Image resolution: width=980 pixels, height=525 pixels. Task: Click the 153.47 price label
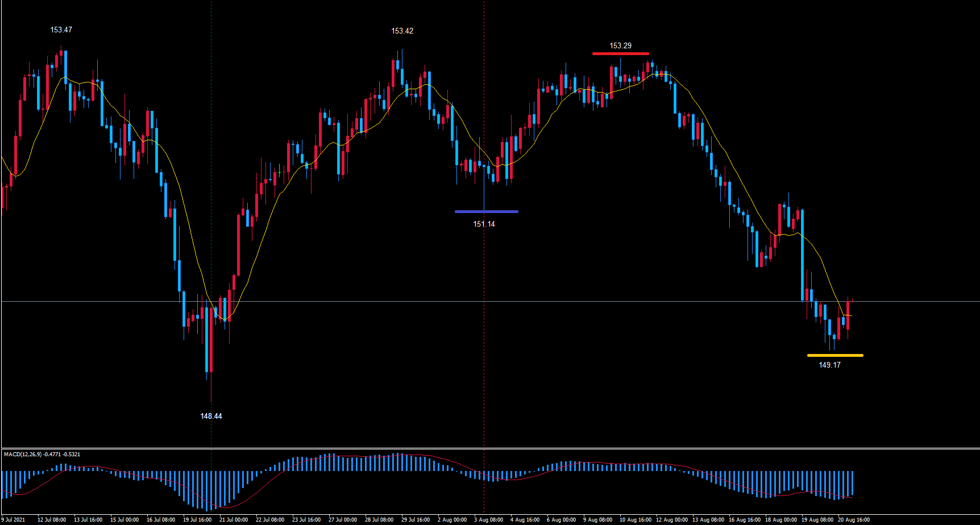pyautogui.click(x=61, y=30)
